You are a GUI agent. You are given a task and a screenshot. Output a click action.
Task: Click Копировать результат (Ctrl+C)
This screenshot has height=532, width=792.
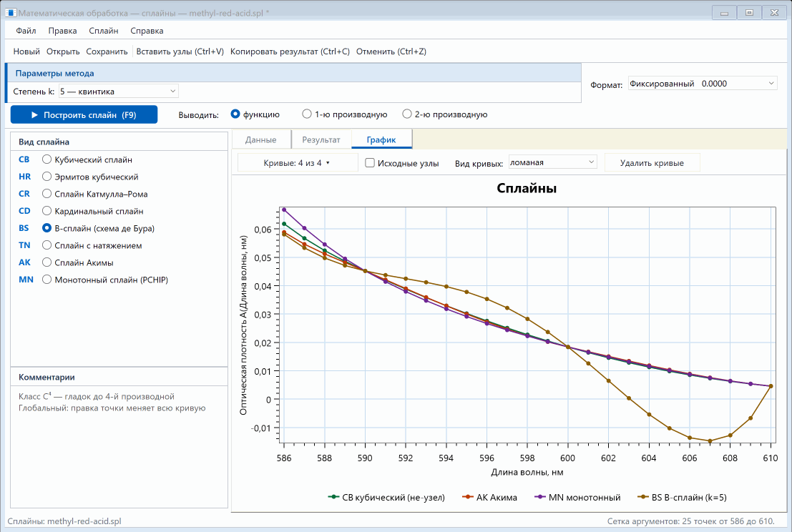coord(290,51)
